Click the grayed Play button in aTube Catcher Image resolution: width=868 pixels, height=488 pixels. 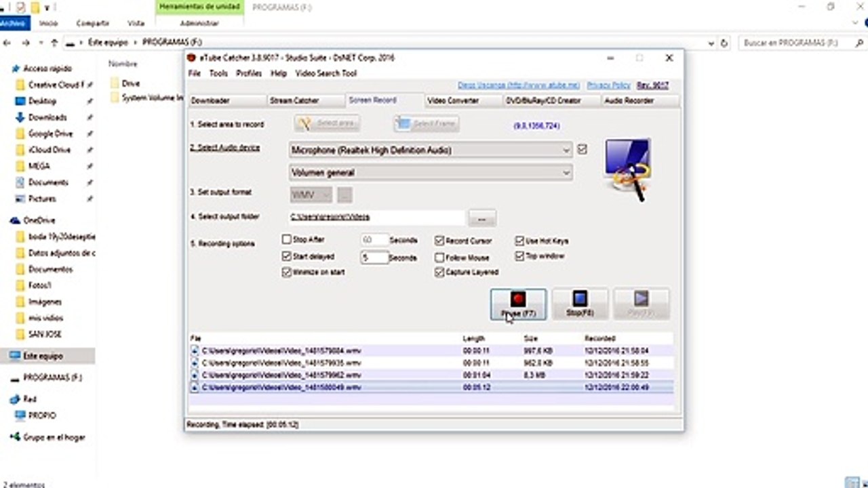pyautogui.click(x=641, y=304)
